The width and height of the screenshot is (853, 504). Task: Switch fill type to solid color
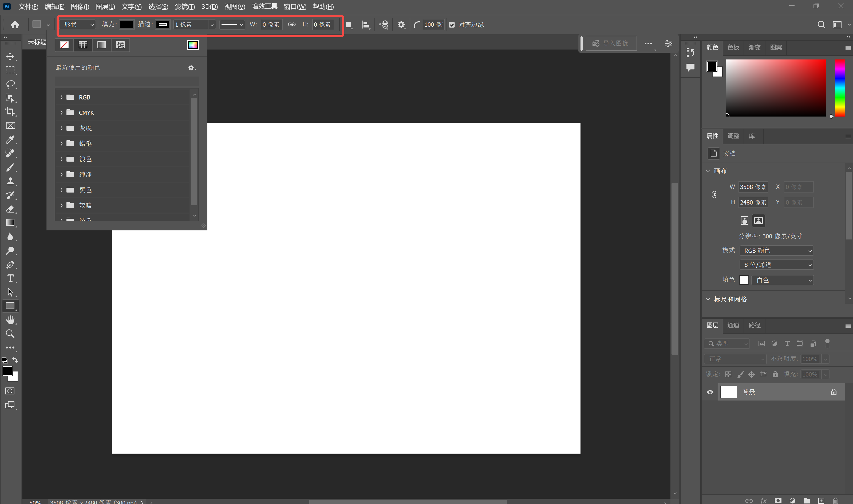tap(83, 45)
